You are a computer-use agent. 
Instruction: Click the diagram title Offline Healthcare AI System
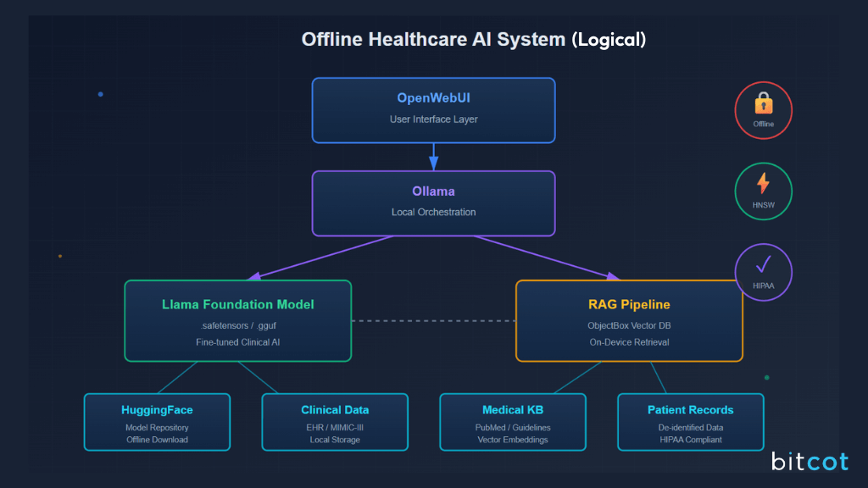pos(474,39)
